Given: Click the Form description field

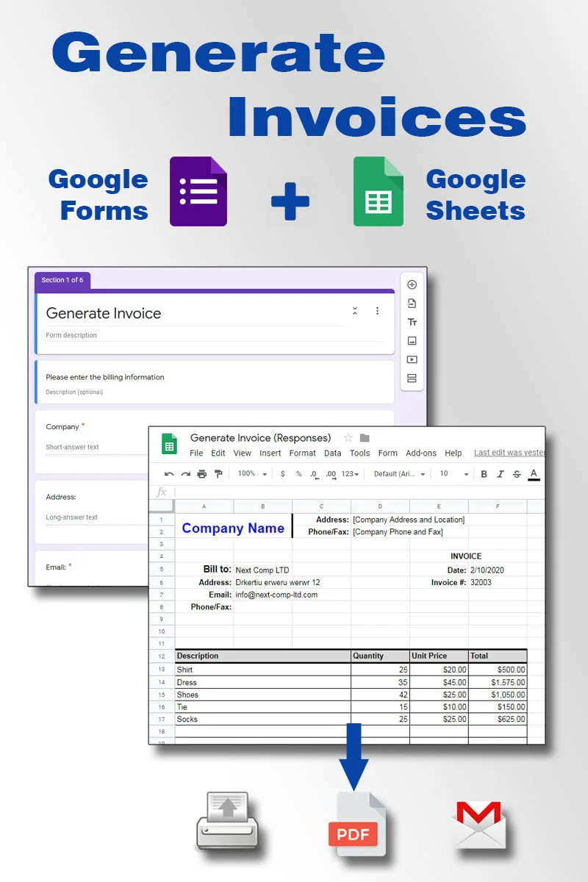Looking at the screenshot, I should (213, 335).
